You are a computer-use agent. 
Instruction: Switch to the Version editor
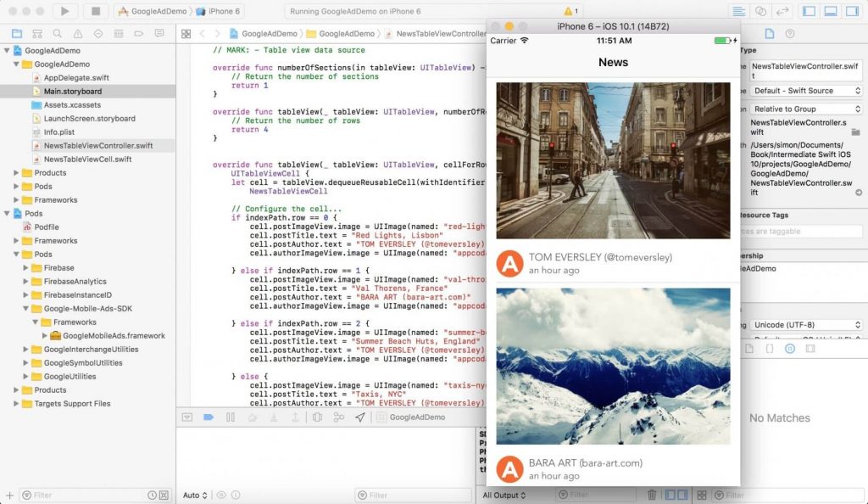(782, 10)
